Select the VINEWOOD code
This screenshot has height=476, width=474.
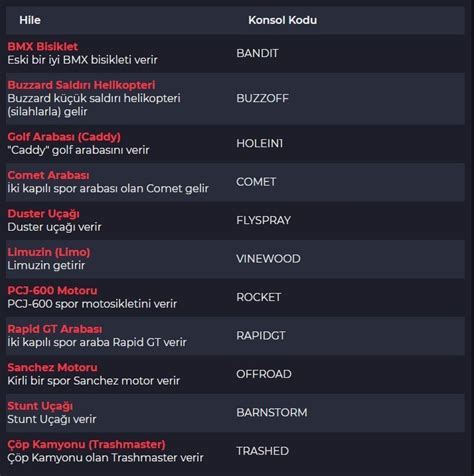[268, 259]
